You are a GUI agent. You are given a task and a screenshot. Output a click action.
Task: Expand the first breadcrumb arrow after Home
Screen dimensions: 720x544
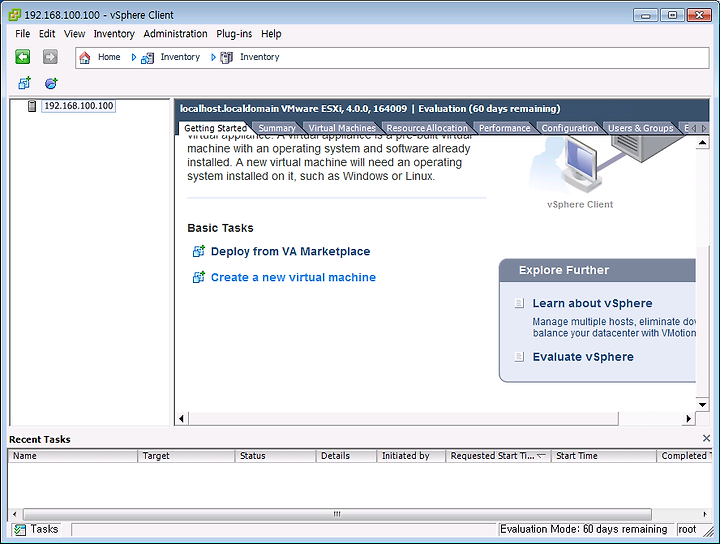134,57
